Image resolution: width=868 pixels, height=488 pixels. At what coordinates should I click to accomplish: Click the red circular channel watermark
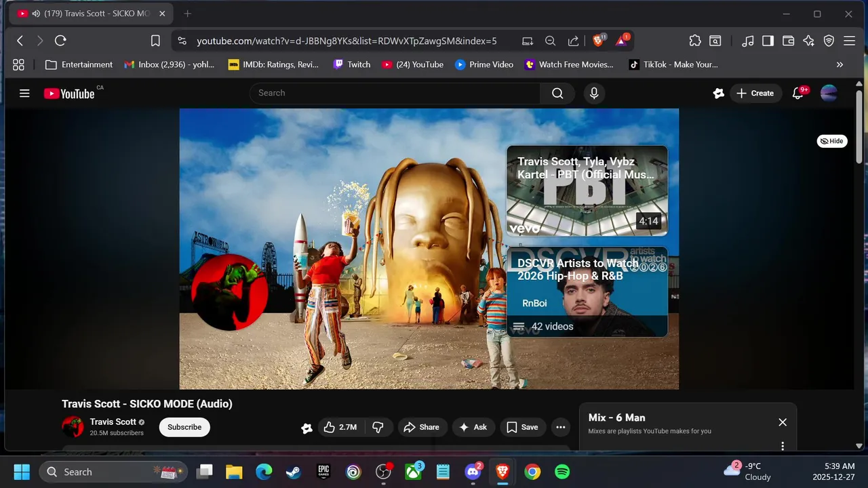[x=229, y=292]
